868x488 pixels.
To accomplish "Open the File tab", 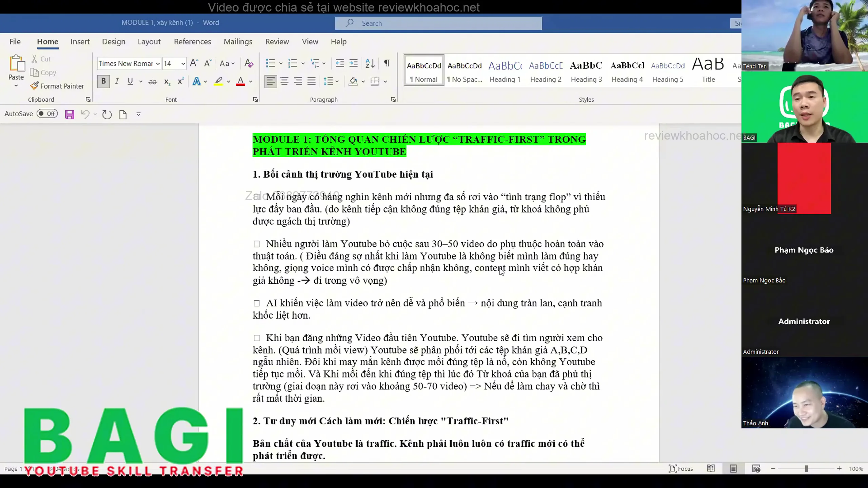I will click(x=15, y=42).
